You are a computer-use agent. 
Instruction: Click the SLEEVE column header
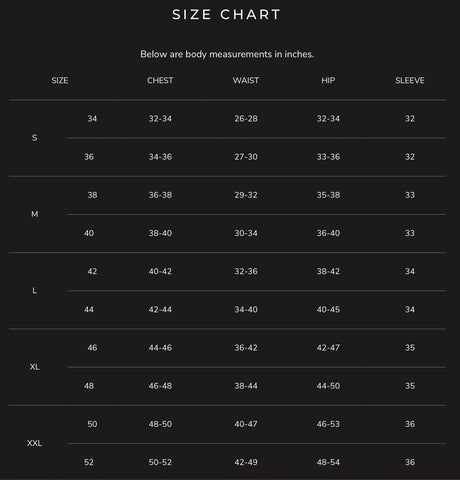tap(410, 80)
